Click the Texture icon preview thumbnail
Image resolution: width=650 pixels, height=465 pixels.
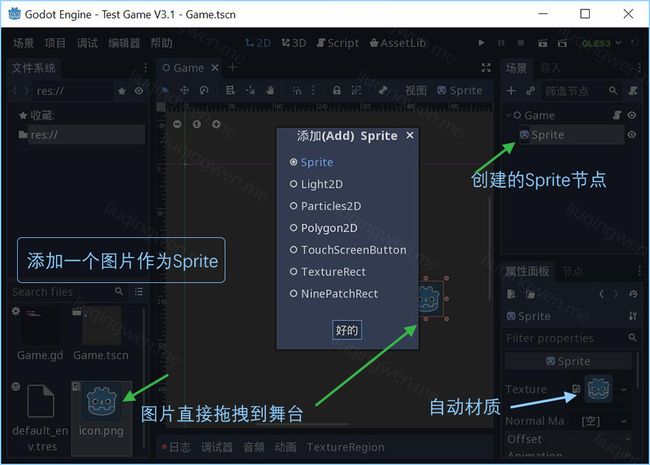point(598,389)
